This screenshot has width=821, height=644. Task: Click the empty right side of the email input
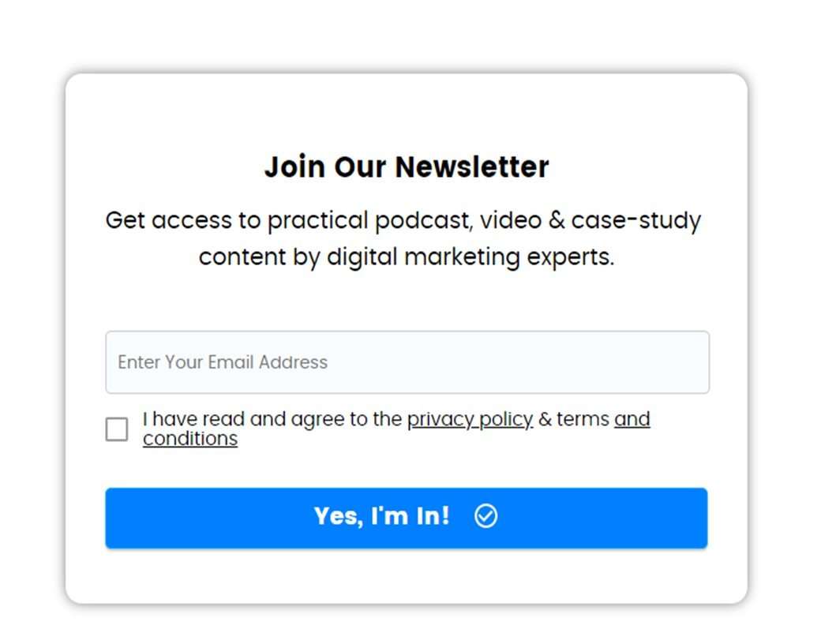[x=523, y=362]
